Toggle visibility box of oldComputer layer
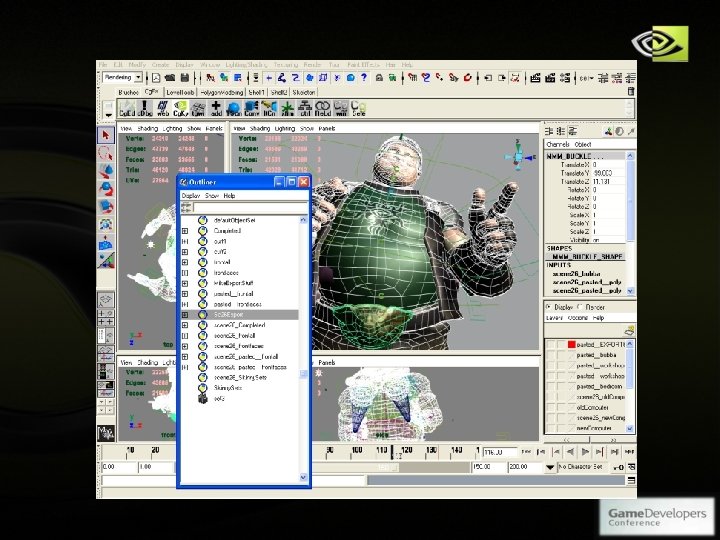The image size is (720, 540). 551,407
